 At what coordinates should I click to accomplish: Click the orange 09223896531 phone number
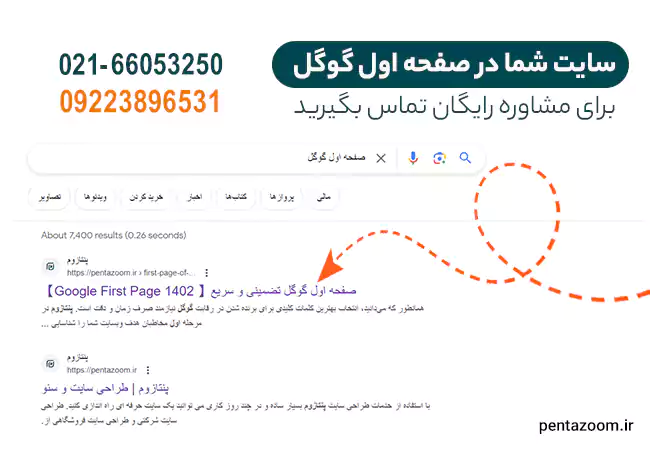coord(140,102)
